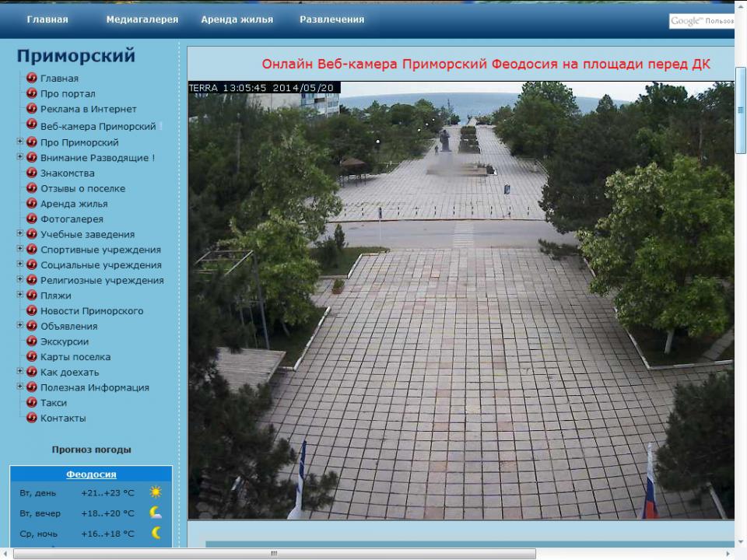Image resolution: width=747 pixels, height=560 pixels.
Task: Click the sun icon for Вт, день forecast
Action: click(156, 492)
